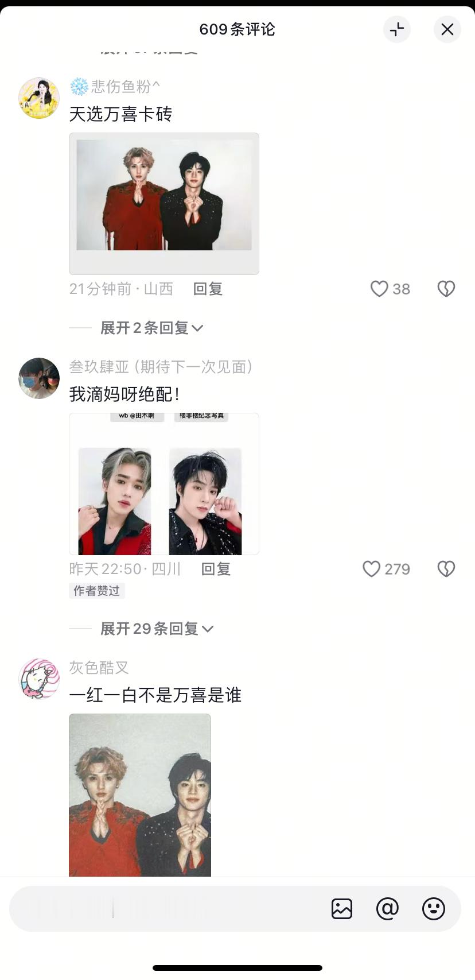Viewport: 475px width, 980px height.
Task: Tap the @ mention icon
Action: [387, 909]
